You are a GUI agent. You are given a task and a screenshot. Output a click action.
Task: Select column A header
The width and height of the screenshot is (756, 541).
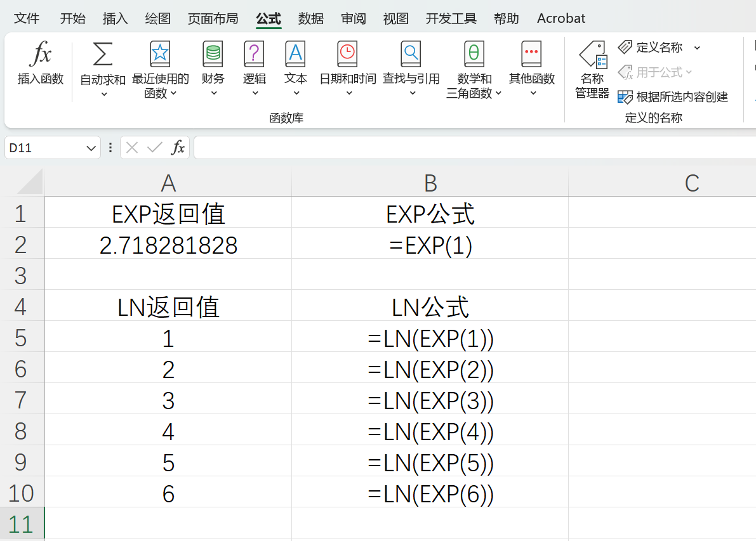tap(168, 183)
